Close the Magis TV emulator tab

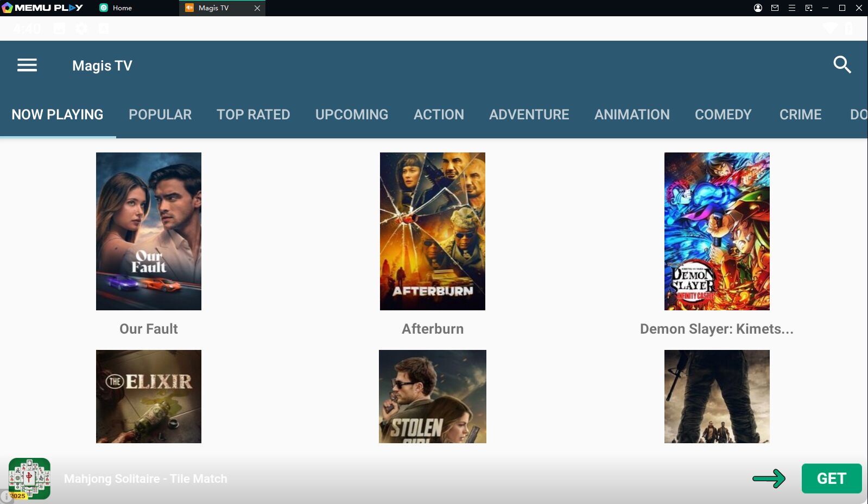tap(257, 8)
